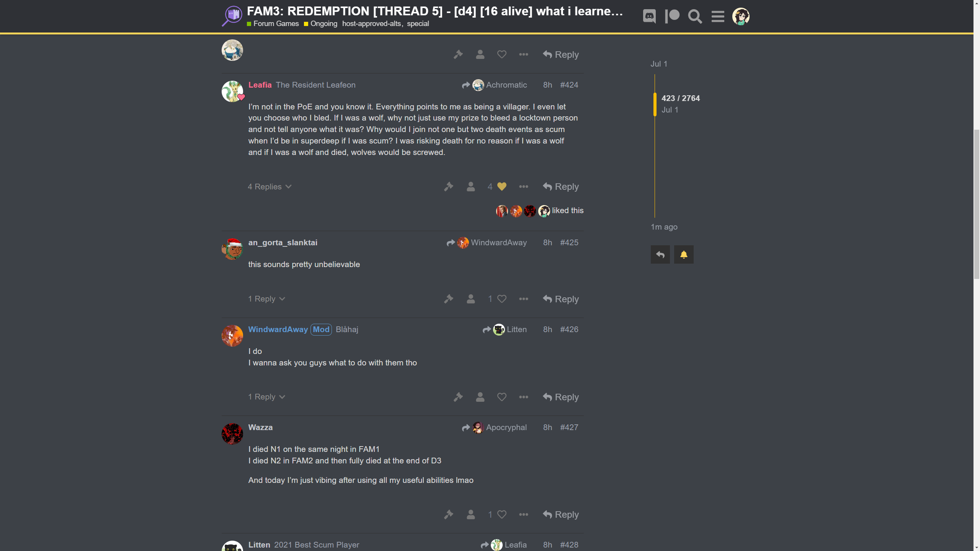Expand 4 Replies under Leafia's post

269,187
